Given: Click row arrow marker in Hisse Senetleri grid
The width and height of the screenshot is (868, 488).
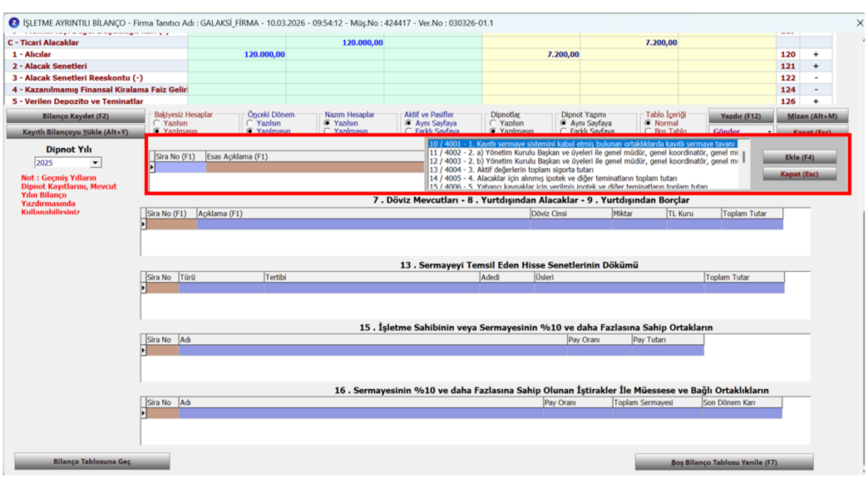Looking at the screenshot, I should pyautogui.click(x=143, y=288).
